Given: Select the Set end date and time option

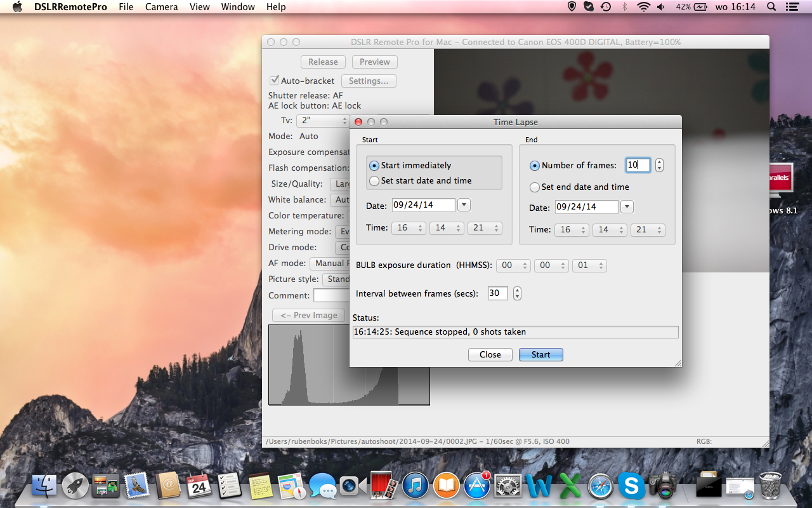Looking at the screenshot, I should pos(535,187).
